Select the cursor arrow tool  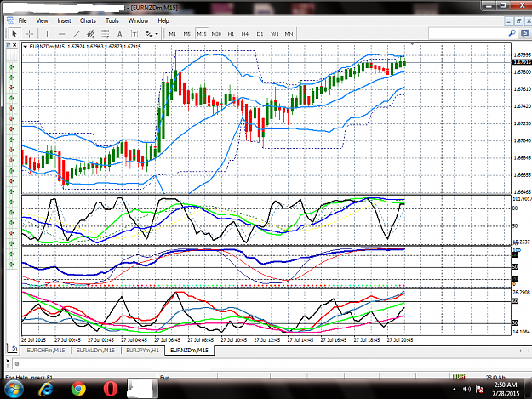pos(14,34)
